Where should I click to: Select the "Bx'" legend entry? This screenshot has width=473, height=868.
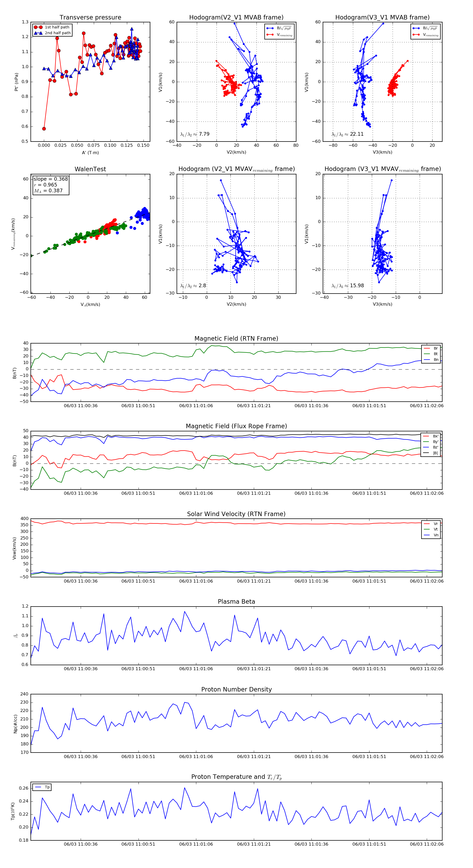pyautogui.click(x=431, y=436)
